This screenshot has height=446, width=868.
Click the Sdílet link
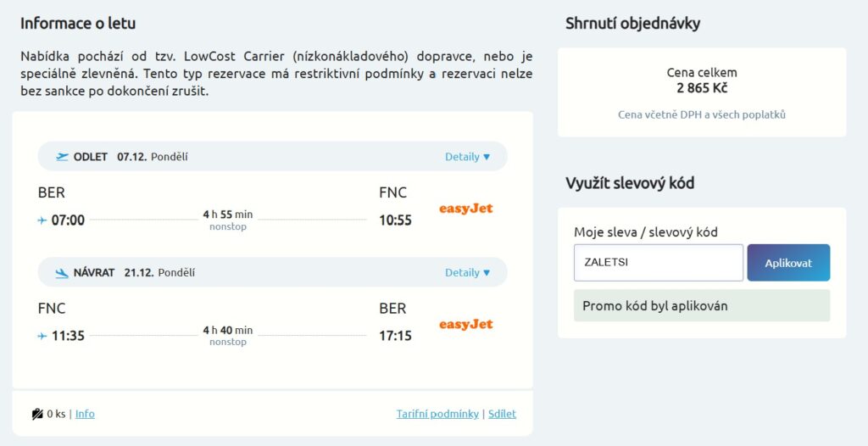(x=502, y=414)
